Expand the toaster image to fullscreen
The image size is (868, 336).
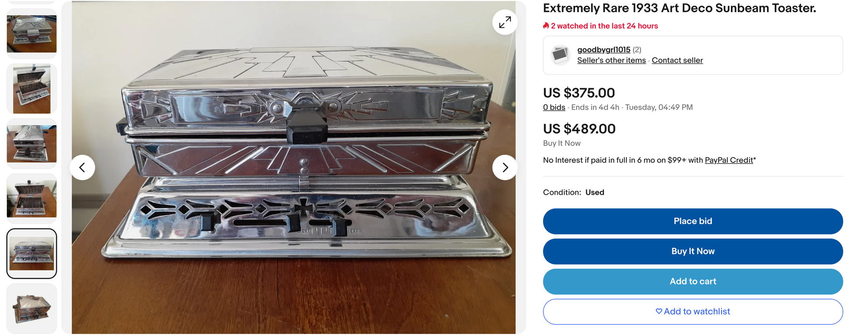pyautogui.click(x=505, y=22)
